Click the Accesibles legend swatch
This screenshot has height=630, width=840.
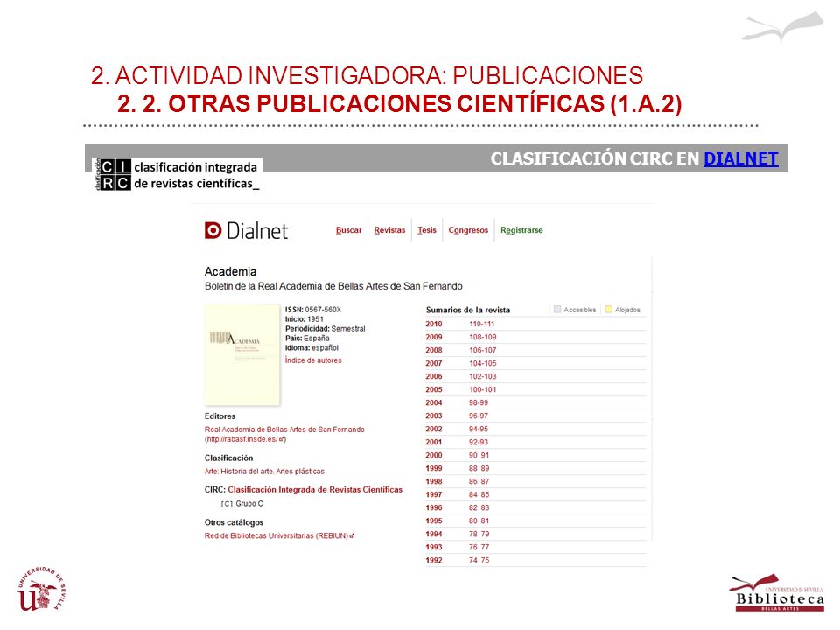pos(557,309)
